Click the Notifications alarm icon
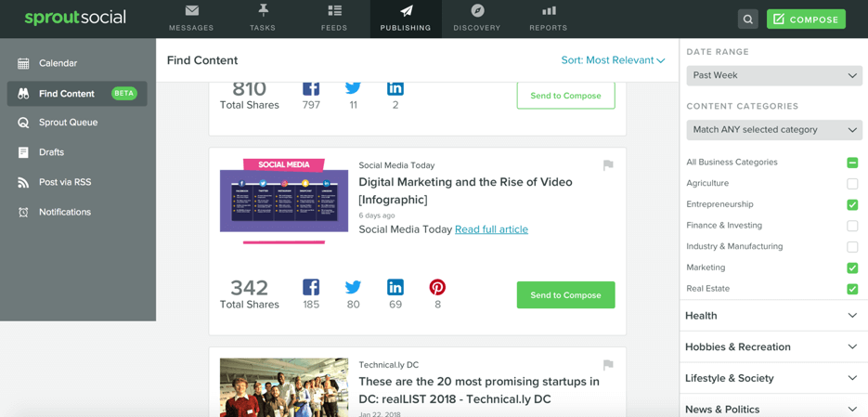The height and width of the screenshot is (417, 868). 23,212
